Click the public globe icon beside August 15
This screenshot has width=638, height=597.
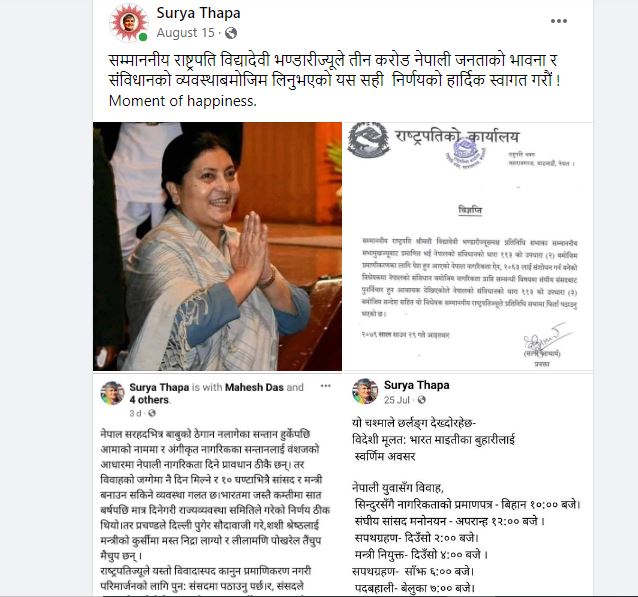(x=231, y=33)
